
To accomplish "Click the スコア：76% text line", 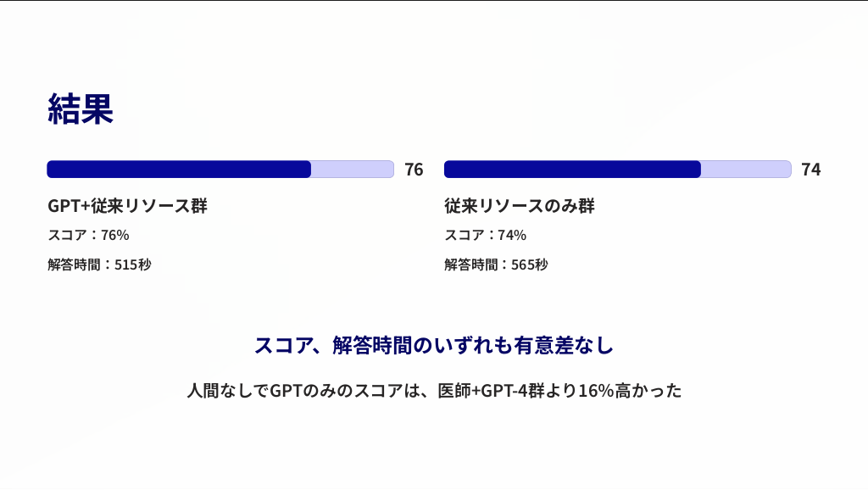I will (88, 235).
